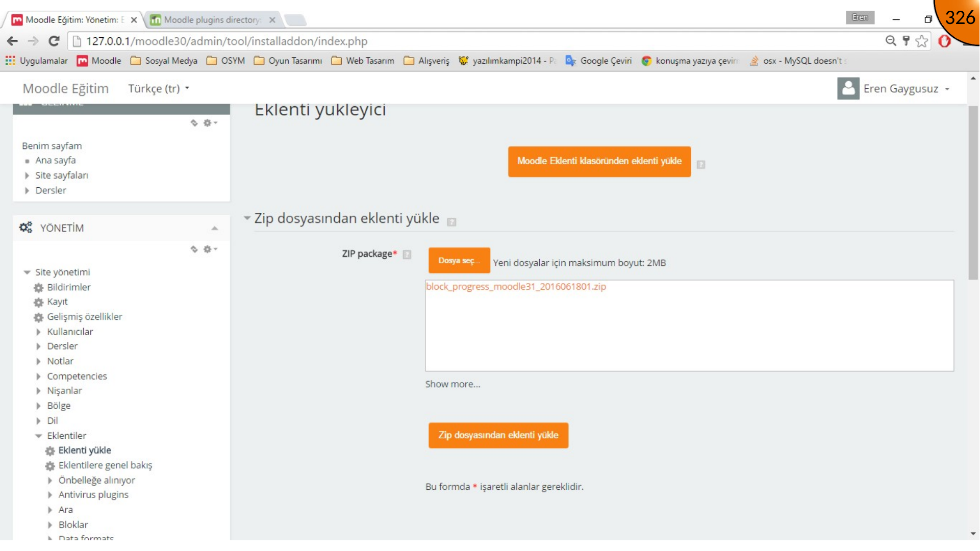This screenshot has width=980, height=551.
Task: Submit with Zip dosyasından eklenti yükle button
Action: pyautogui.click(x=498, y=436)
